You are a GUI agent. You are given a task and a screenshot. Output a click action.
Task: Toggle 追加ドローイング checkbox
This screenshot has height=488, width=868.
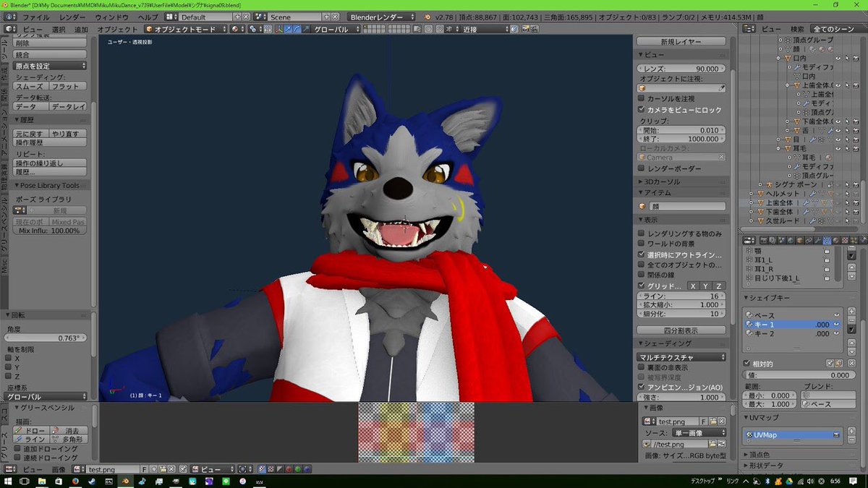coord(18,449)
